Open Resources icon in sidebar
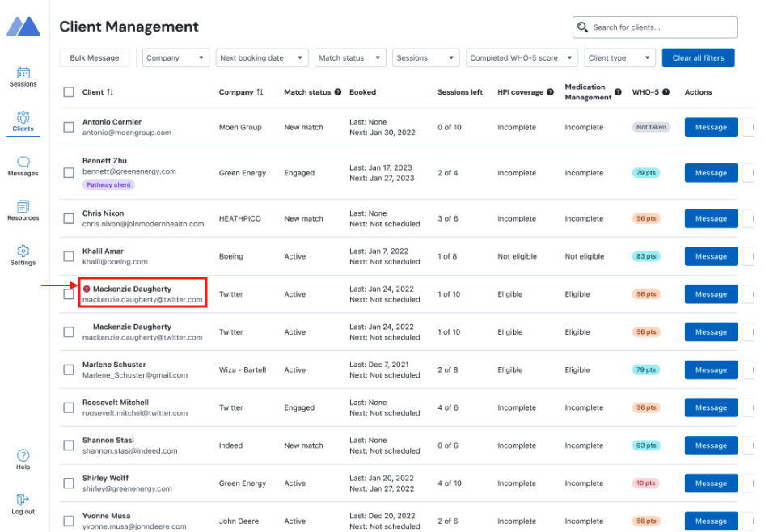The height and width of the screenshot is (532, 765). tap(23, 206)
